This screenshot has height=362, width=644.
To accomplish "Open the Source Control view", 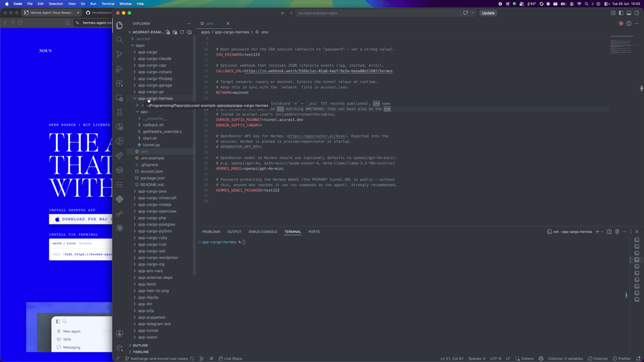I will pyautogui.click(x=120, y=54).
